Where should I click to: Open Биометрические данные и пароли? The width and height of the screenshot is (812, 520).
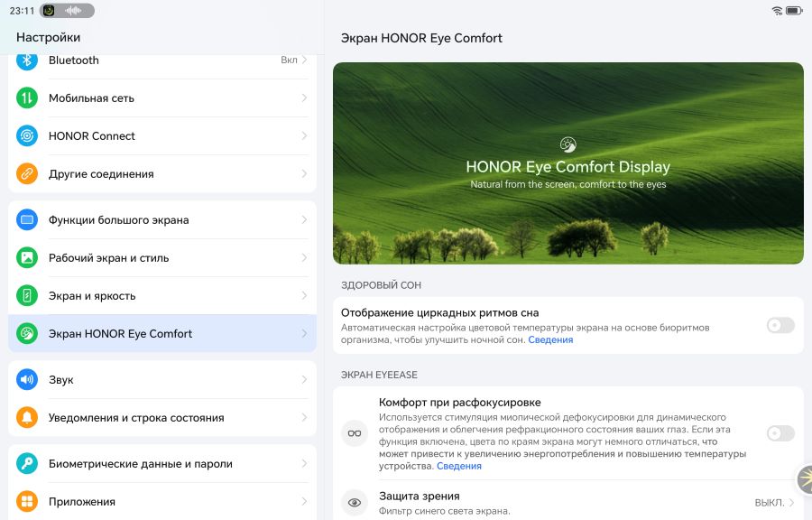pos(162,463)
